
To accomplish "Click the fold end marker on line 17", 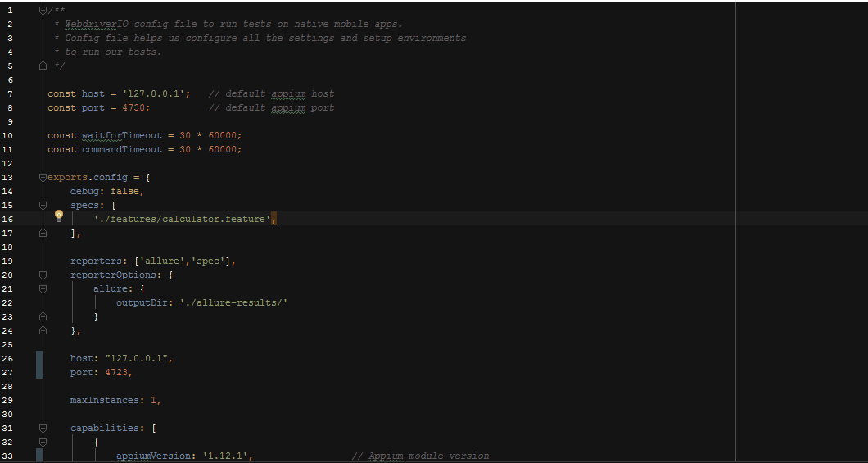I will tap(43, 234).
